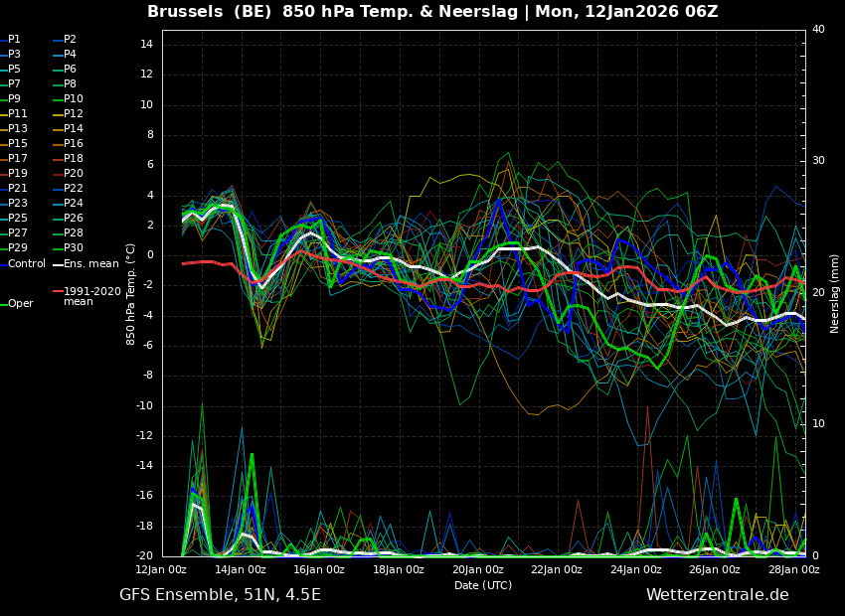Select the P2 legend label
This screenshot has height=616, width=845.
70,40
